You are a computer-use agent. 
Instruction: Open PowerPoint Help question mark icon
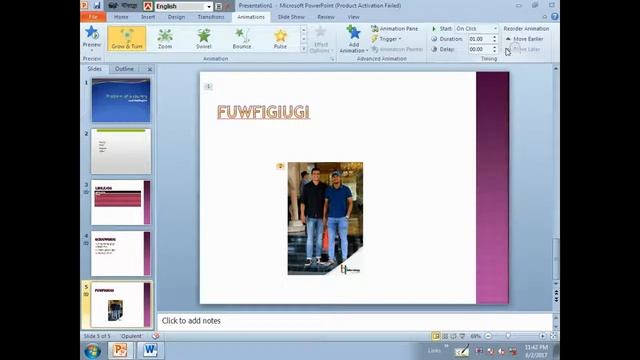tap(554, 17)
